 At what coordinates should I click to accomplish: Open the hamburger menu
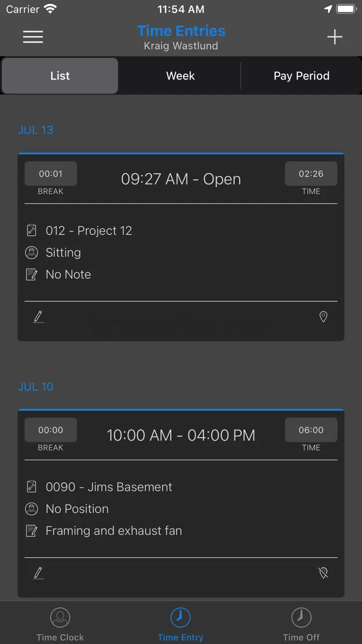[x=33, y=37]
